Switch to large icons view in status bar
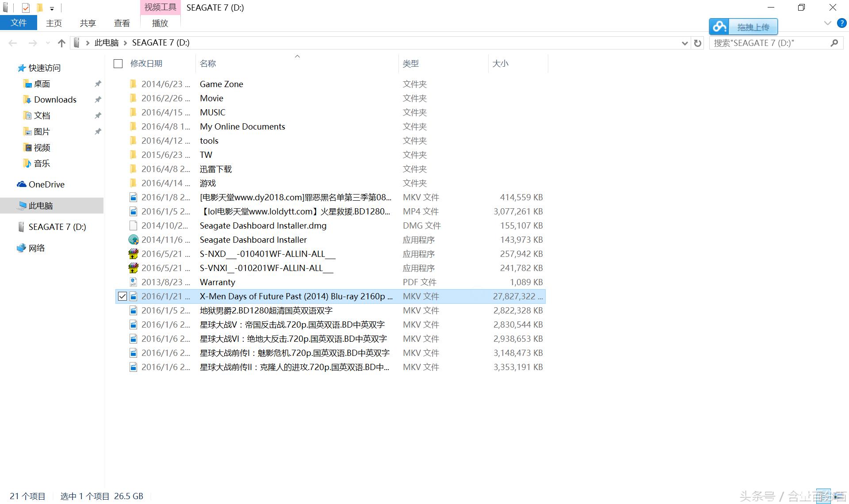Image resolution: width=849 pixels, height=504 pixels. coord(839,496)
